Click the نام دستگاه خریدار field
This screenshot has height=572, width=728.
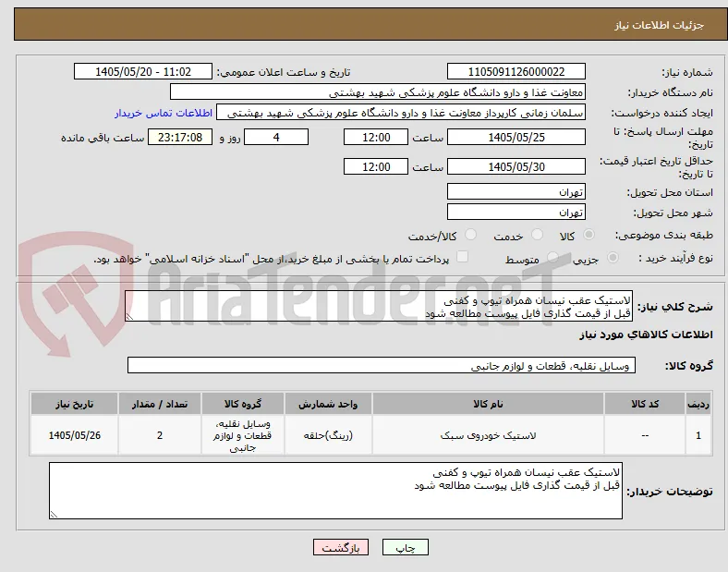(x=378, y=91)
